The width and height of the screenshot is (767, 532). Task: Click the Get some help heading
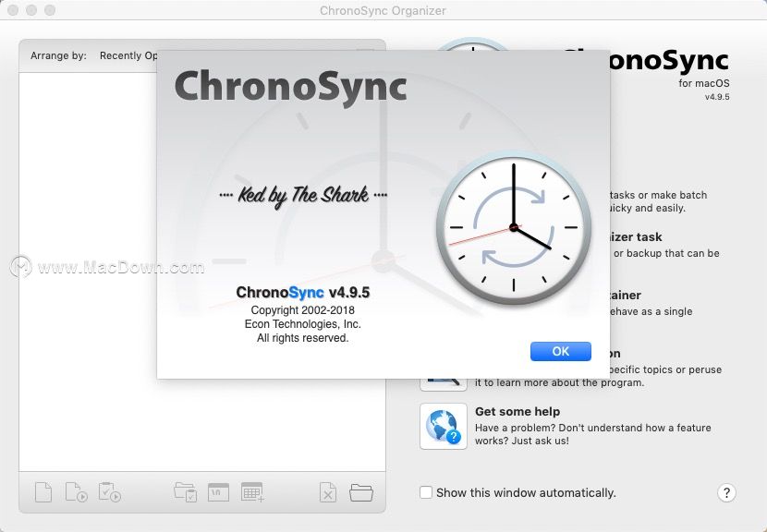[517, 411]
